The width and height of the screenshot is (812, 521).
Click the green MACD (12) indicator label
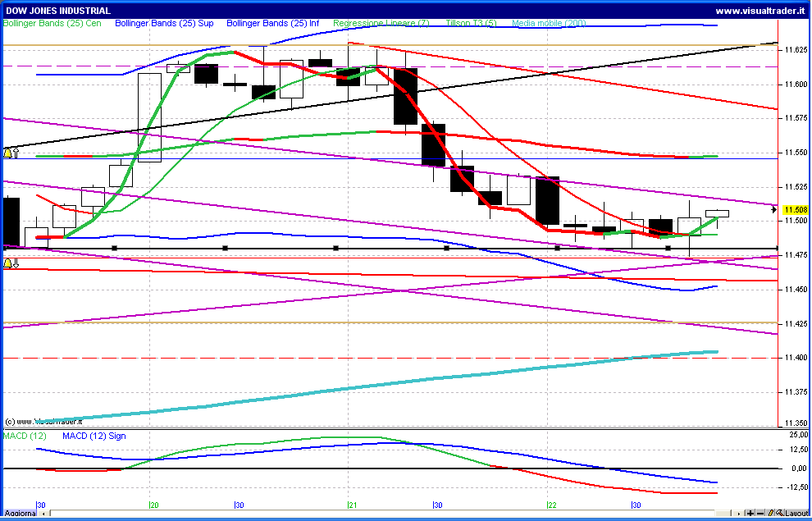click(25, 436)
